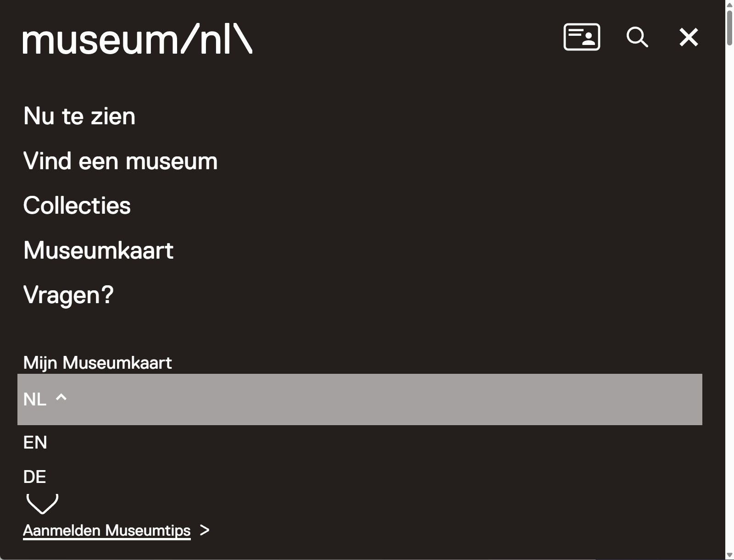Close the menu with the X icon
The width and height of the screenshot is (734, 560).
coord(689,37)
